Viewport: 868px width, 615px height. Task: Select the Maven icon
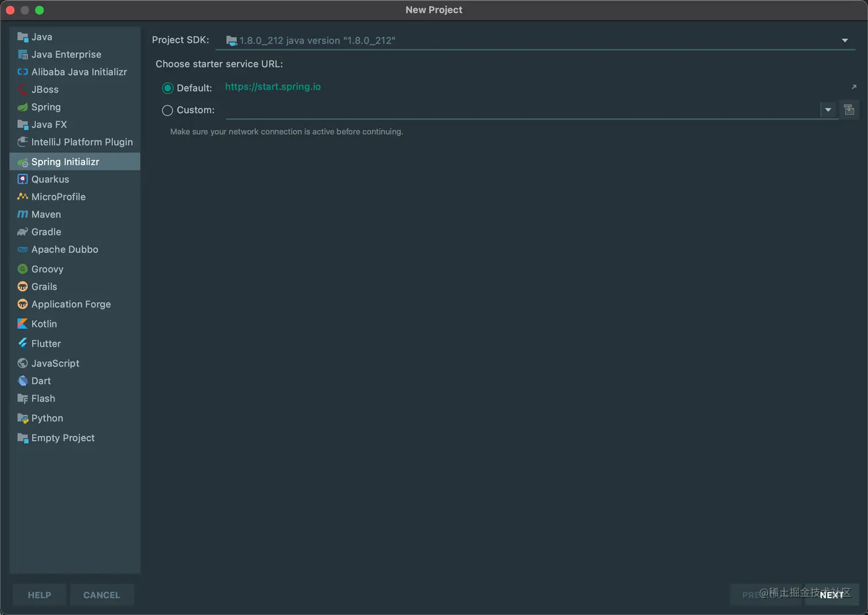(23, 214)
